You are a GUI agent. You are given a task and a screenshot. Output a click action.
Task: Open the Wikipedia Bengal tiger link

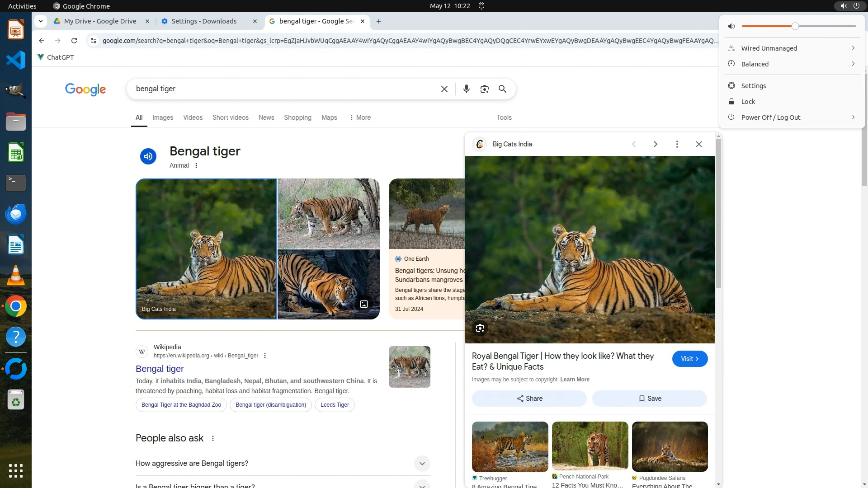tap(160, 369)
